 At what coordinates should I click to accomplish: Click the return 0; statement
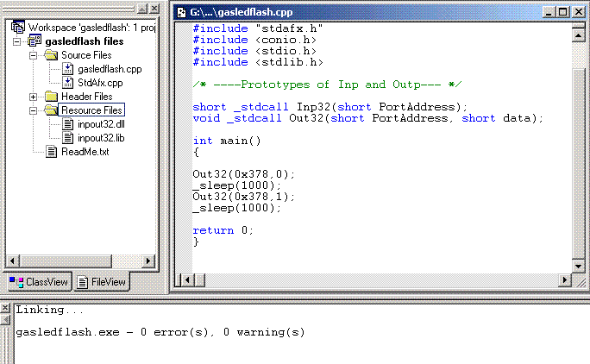click(x=223, y=231)
